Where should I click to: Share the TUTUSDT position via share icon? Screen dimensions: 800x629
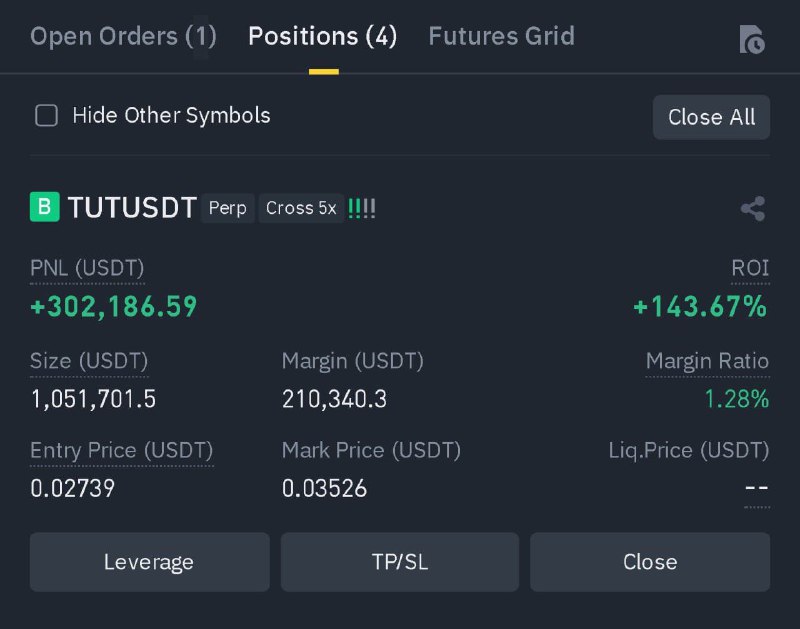(x=753, y=208)
